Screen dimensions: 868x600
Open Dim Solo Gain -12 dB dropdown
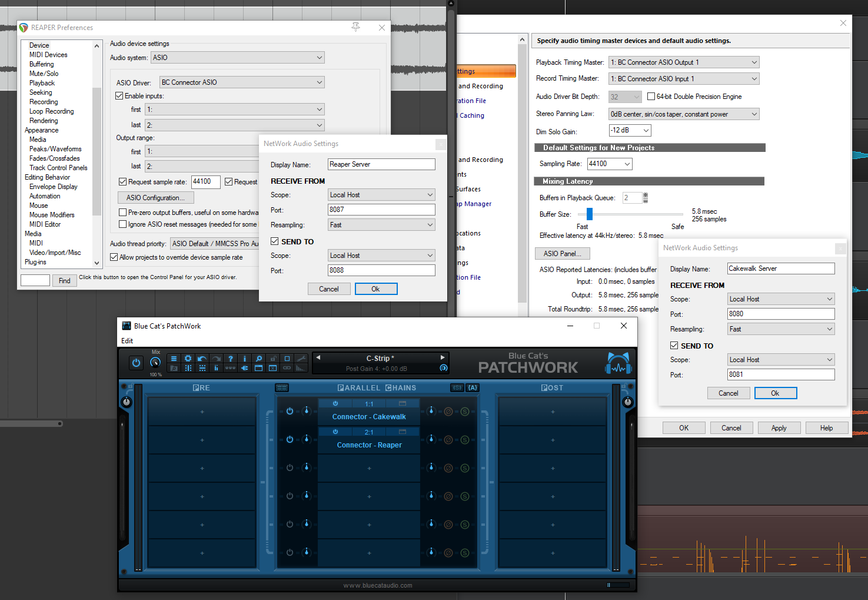click(x=630, y=130)
